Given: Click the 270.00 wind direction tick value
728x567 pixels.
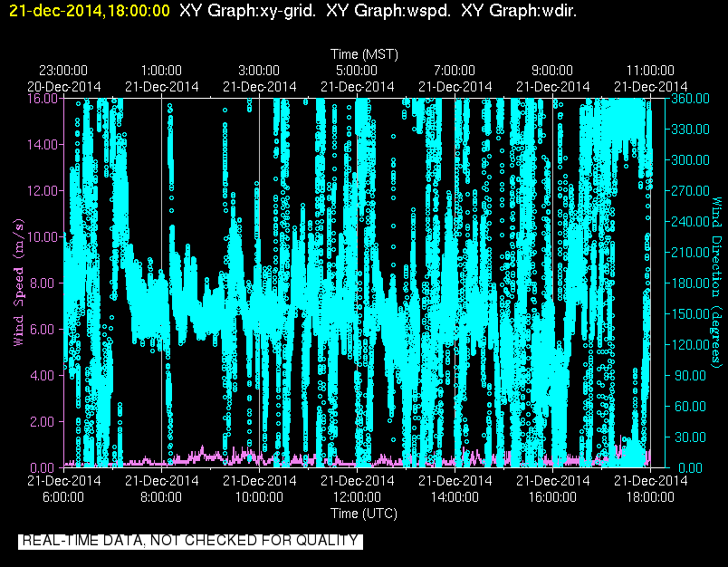Looking at the screenshot, I should tap(690, 191).
